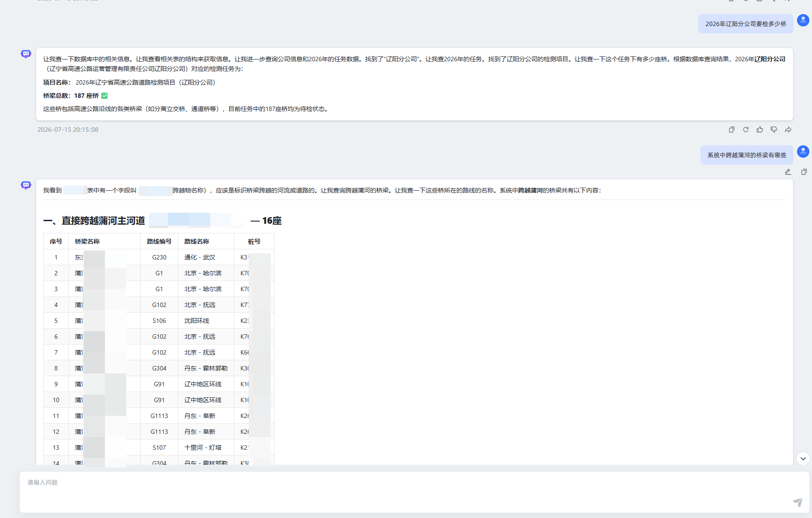
Task: Select the 系统中跨越蒲河的桥梁有哪些 message bubble
Action: [x=747, y=155]
